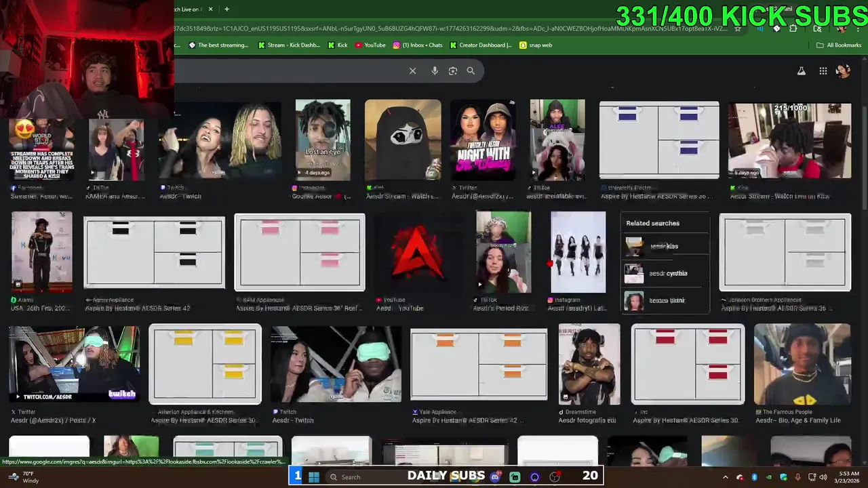Open the yellow-handled Atherton Appliance image

point(205,364)
